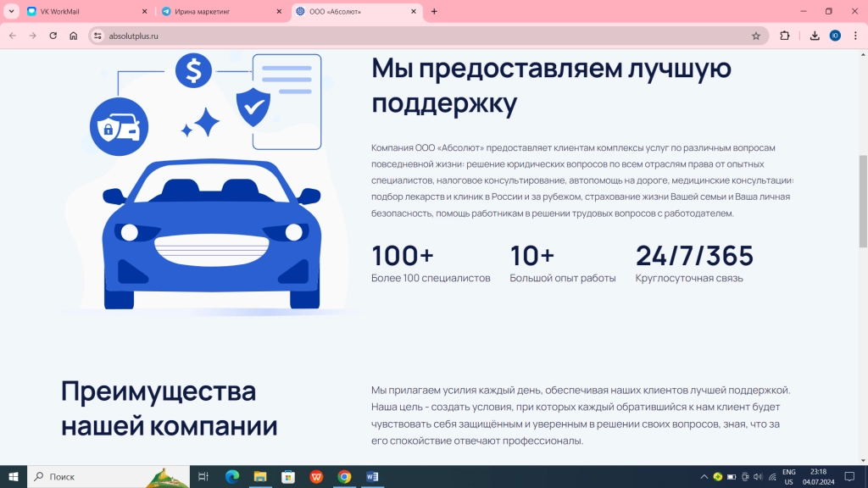
Task: Open the Chrome three-dot menu
Action: 855,36
